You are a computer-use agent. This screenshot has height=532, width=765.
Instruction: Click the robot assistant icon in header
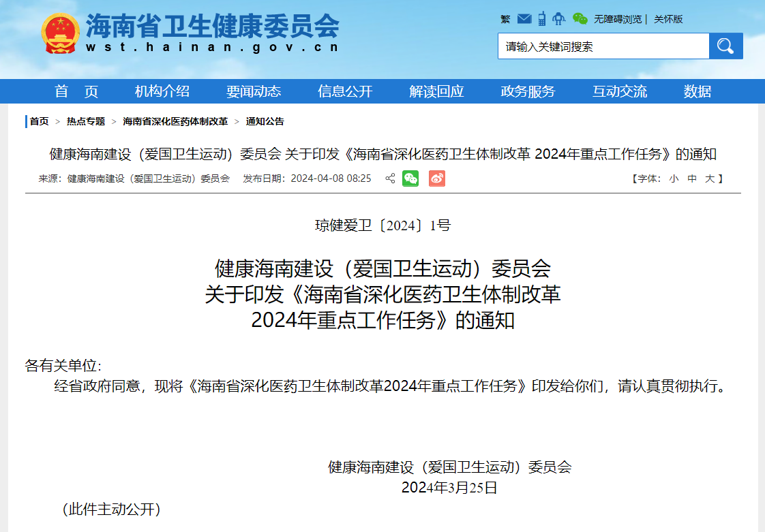(558, 18)
